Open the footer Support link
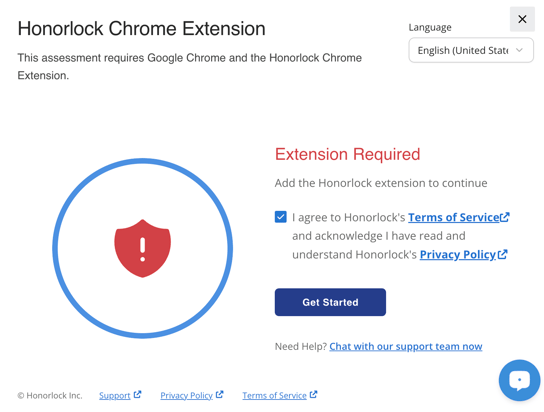Image resolution: width=544 pixels, height=412 pixels. coord(114,395)
